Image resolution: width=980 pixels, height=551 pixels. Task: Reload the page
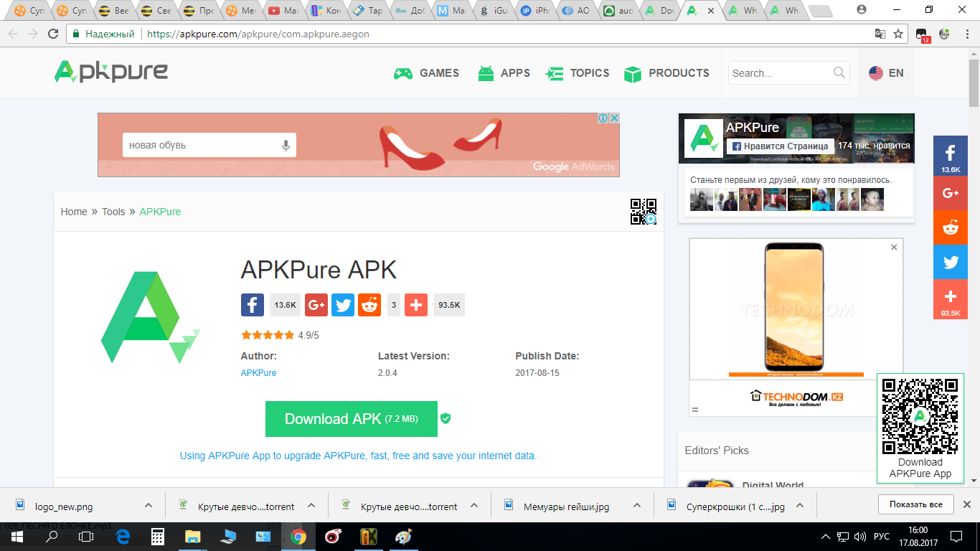53,34
